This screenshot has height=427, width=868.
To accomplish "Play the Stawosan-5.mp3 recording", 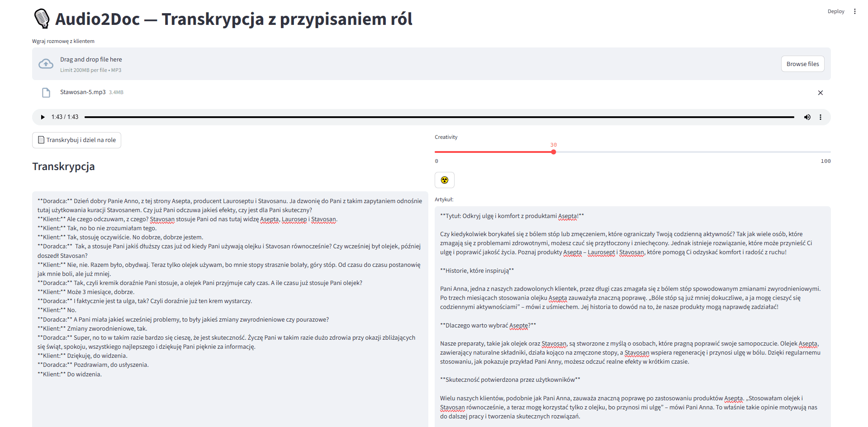I will point(43,117).
